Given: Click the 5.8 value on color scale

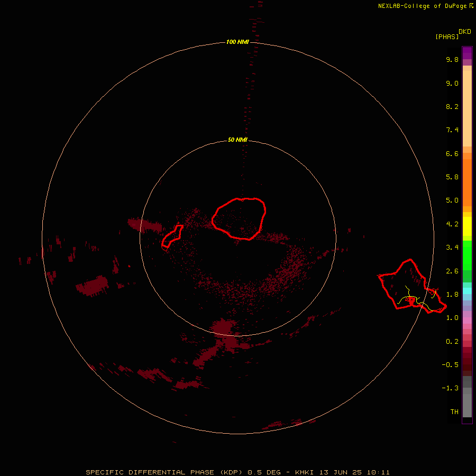Looking at the screenshot, I should 452,177.
